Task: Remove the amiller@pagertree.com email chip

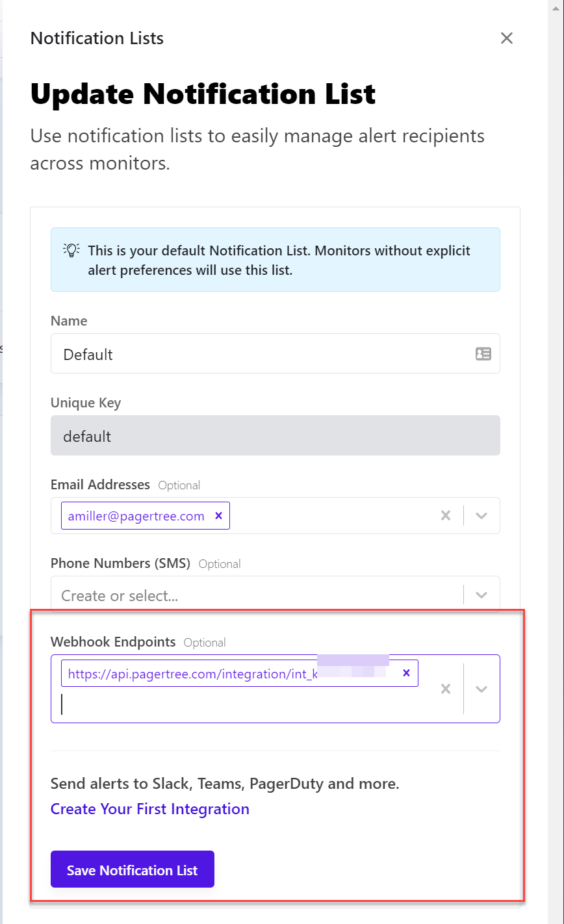Action: [219, 516]
